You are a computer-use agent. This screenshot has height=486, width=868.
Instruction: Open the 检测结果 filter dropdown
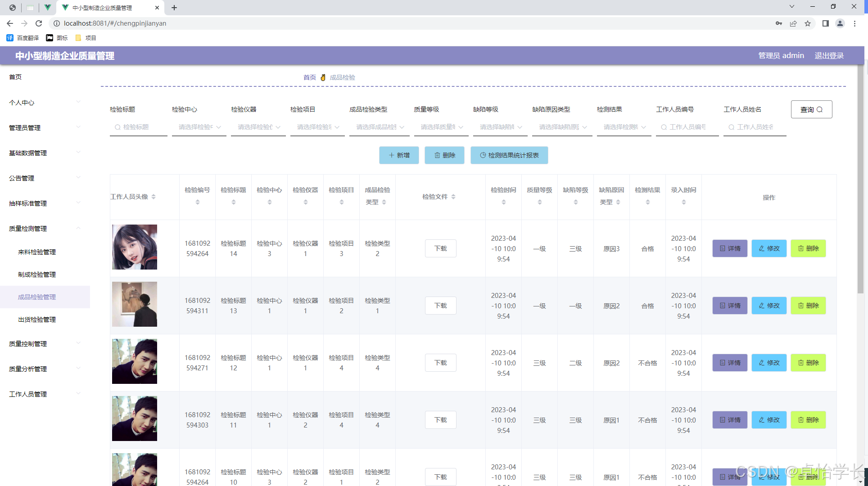[624, 127]
